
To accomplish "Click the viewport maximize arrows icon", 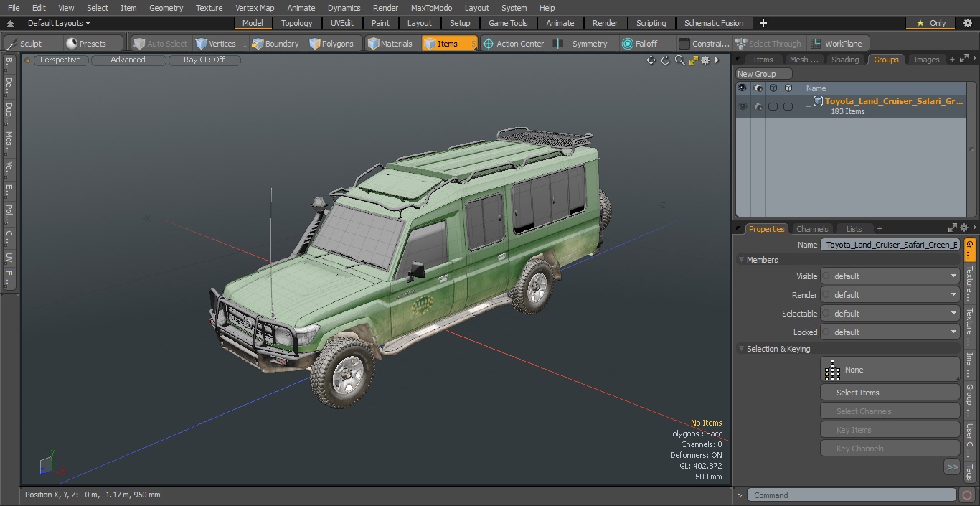I will coord(693,60).
